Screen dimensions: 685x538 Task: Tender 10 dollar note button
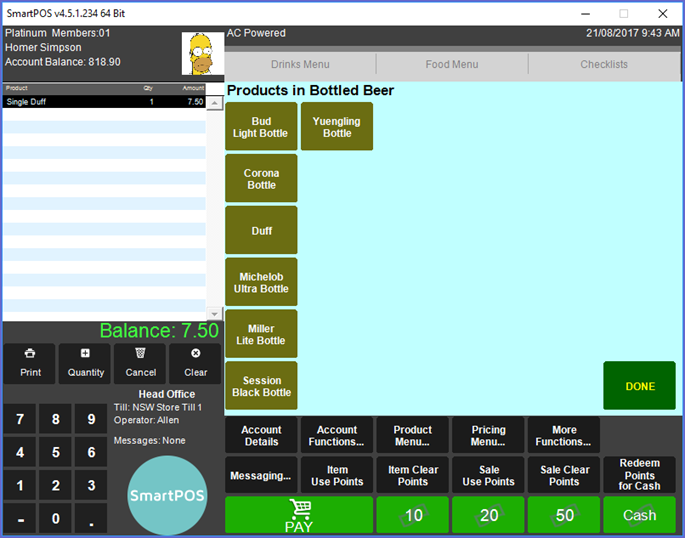pos(413,515)
